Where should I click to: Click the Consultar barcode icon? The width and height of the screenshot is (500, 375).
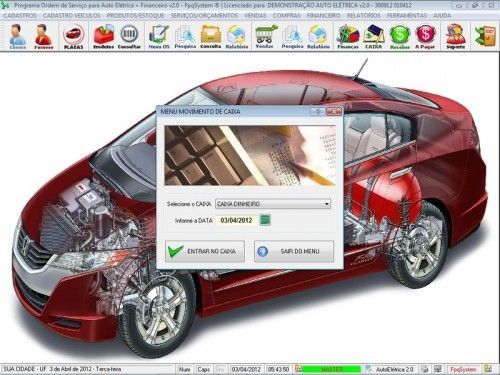point(129,37)
